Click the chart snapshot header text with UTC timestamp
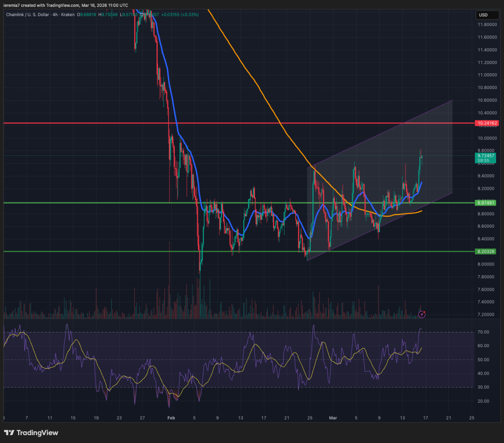The image size is (504, 443). click(64, 5)
